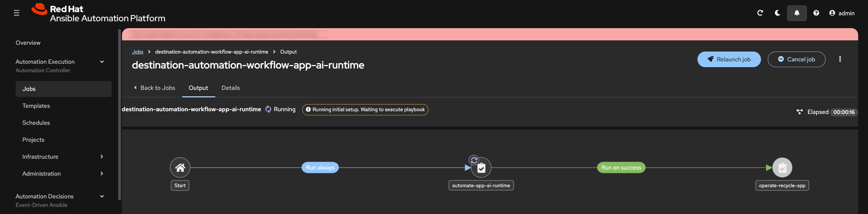
Task: Switch to the Output tab
Action: click(x=198, y=88)
